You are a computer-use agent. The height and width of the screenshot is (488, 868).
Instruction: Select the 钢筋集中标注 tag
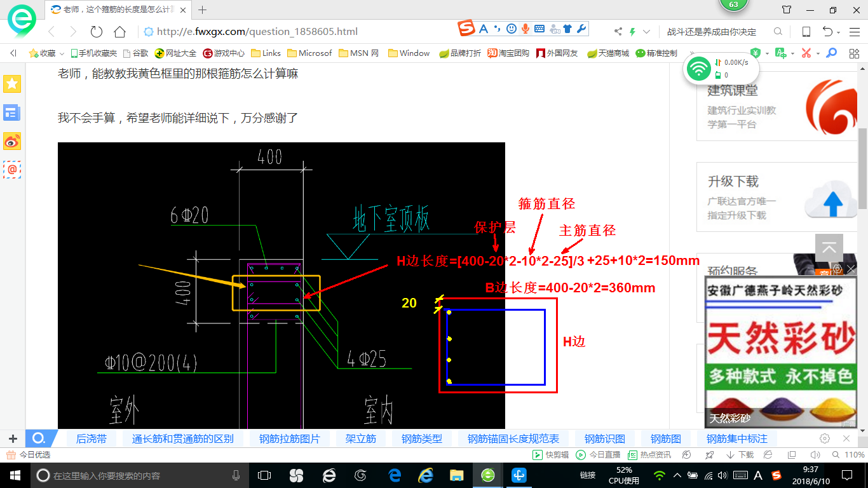737,438
